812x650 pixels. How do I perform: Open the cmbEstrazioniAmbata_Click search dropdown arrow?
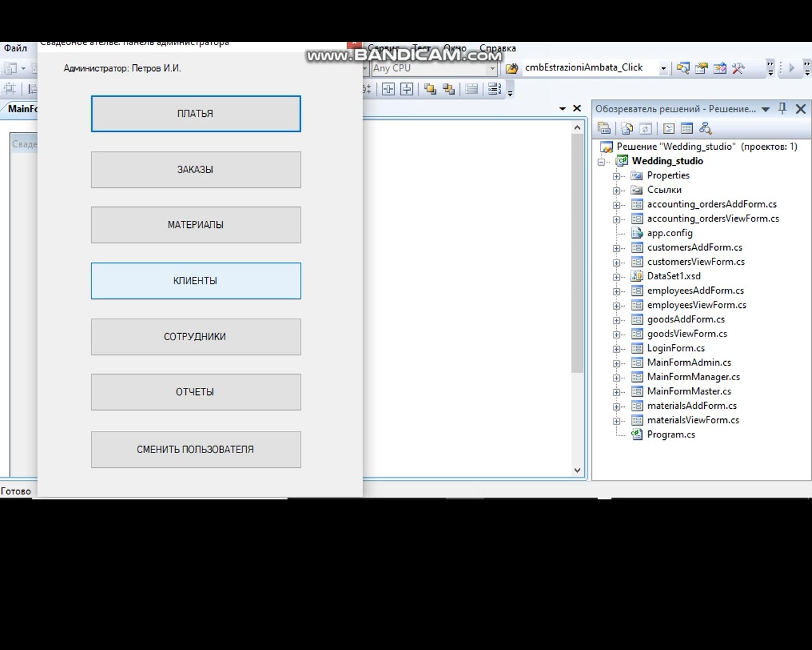[x=664, y=68]
